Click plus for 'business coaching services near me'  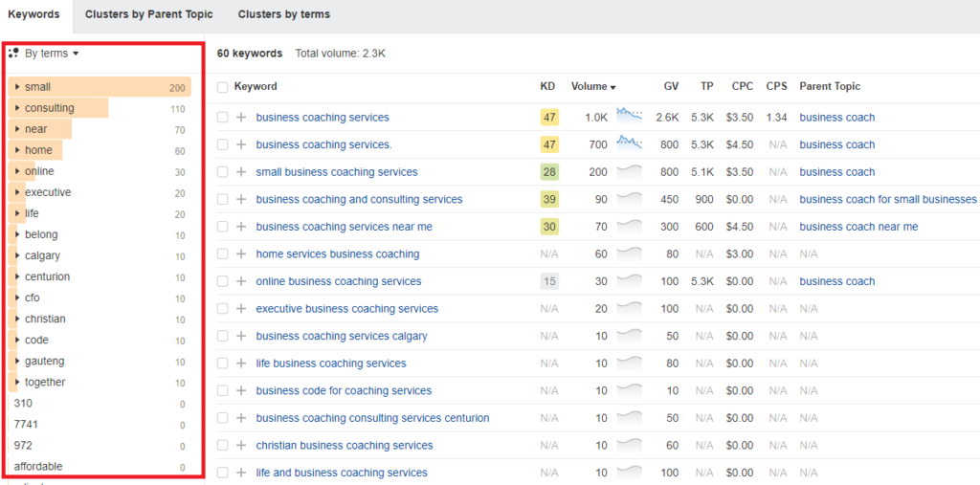tap(241, 227)
